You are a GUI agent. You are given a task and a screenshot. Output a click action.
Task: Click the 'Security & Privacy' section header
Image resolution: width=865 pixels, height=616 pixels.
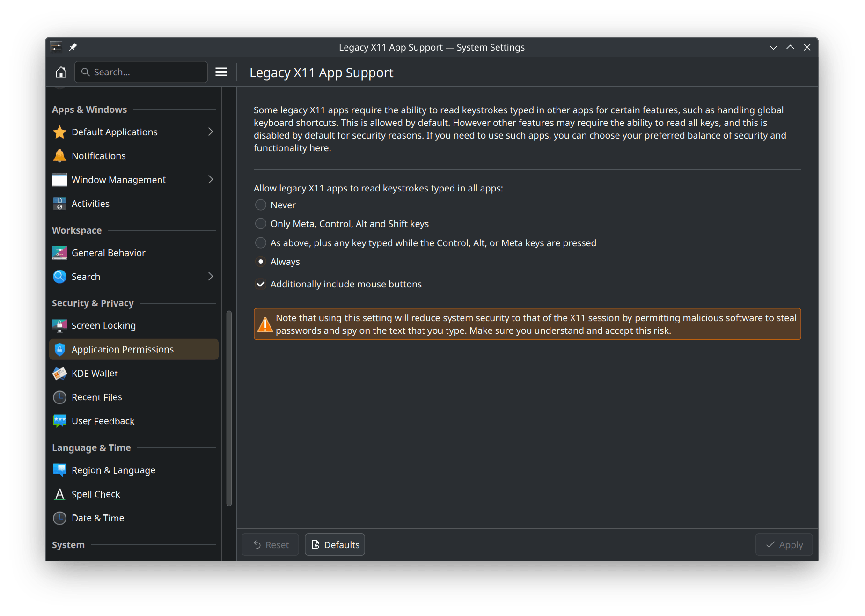point(93,303)
